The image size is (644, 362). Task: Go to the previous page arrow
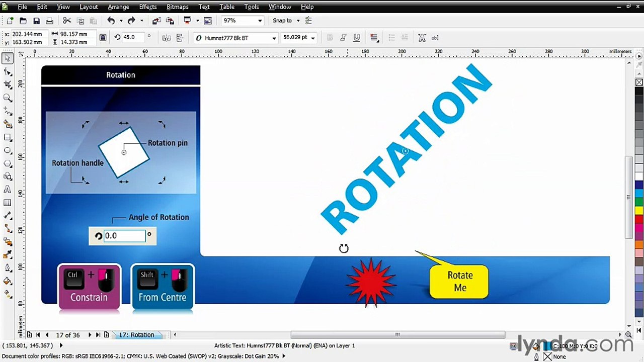[x=47, y=335]
